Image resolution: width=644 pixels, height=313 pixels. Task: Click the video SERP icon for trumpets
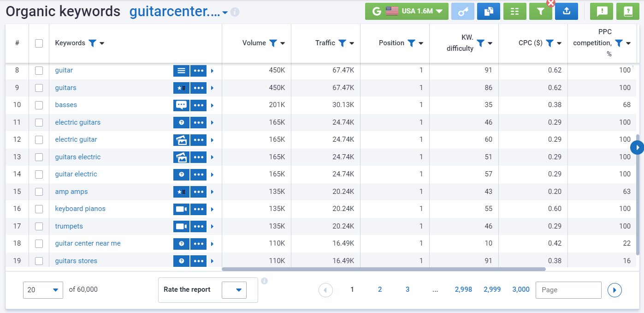point(181,226)
